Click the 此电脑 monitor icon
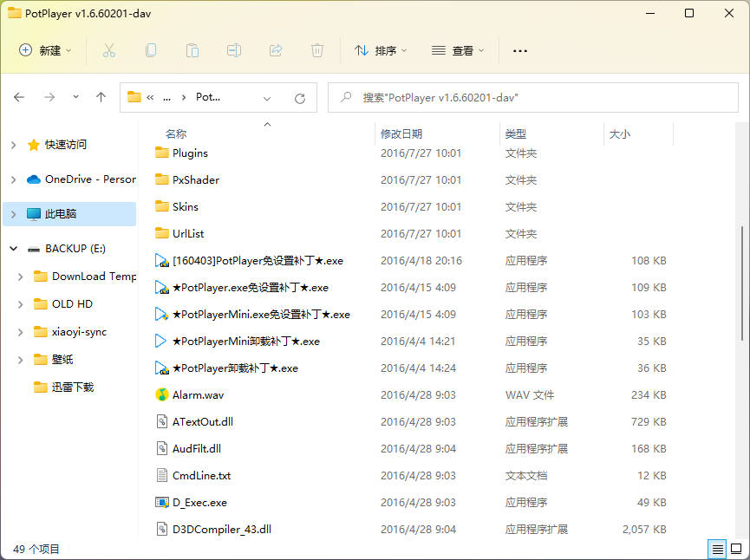The height and width of the screenshot is (560, 750). click(x=34, y=214)
